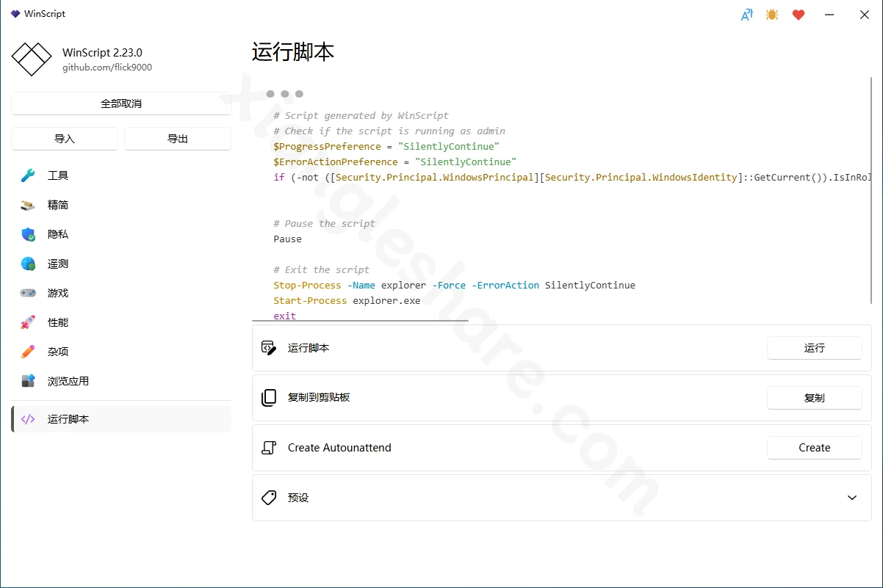Click the rocket icon beside 性能
Screen dimensions: 883x588
click(x=28, y=322)
